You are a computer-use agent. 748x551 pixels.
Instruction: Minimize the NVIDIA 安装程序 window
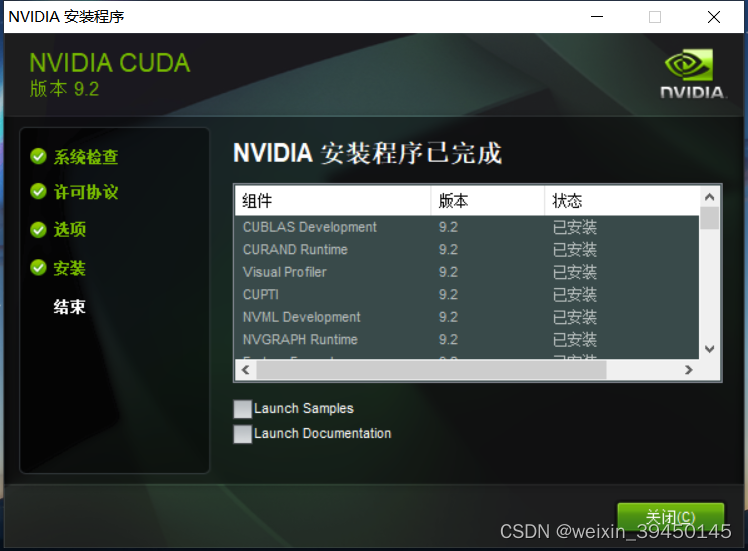(x=597, y=17)
